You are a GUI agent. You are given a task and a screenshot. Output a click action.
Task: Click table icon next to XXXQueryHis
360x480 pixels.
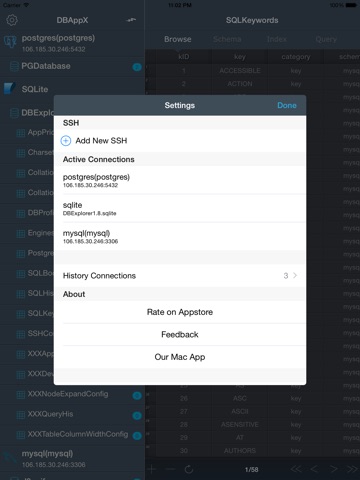21,415
